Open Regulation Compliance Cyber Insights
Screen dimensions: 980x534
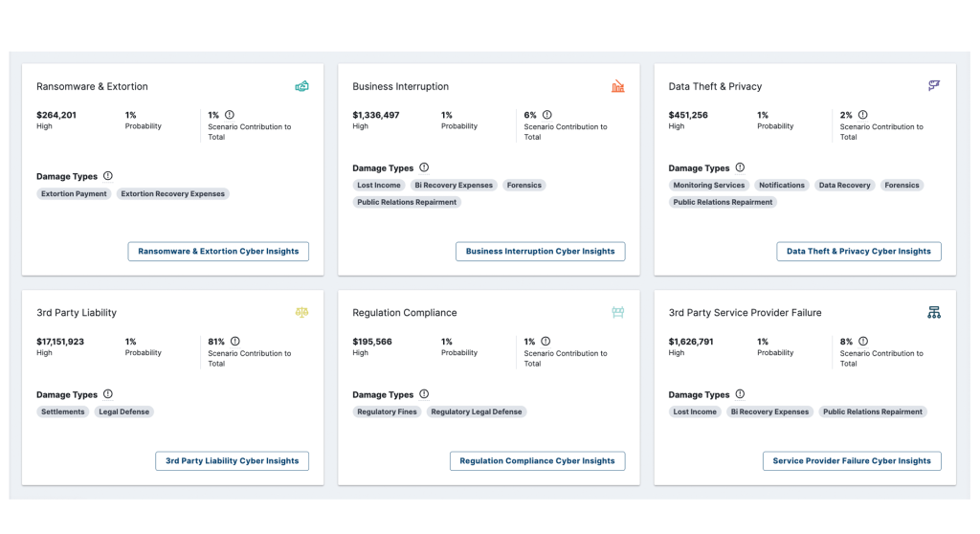point(537,461)
